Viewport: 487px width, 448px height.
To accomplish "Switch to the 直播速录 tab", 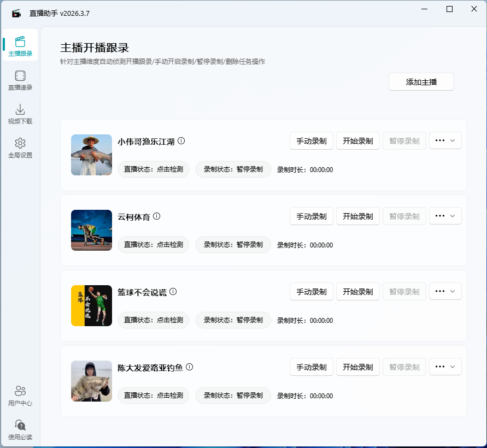I will [20, 80].
